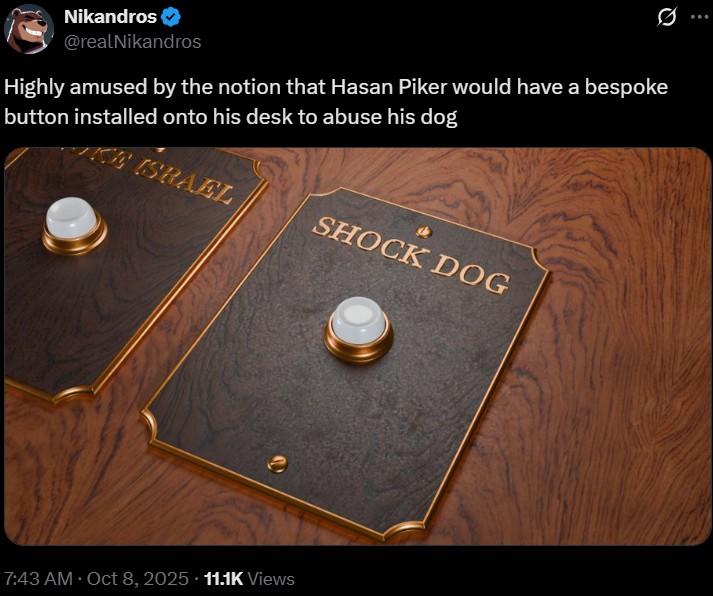This screenshot has width=713, height=596.
Task: Open the Nikandros display name link
Action: point(110,17)
